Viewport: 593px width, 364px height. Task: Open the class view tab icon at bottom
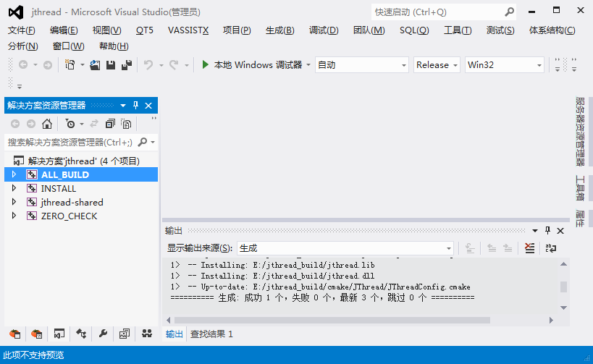[x=81, y=334]
